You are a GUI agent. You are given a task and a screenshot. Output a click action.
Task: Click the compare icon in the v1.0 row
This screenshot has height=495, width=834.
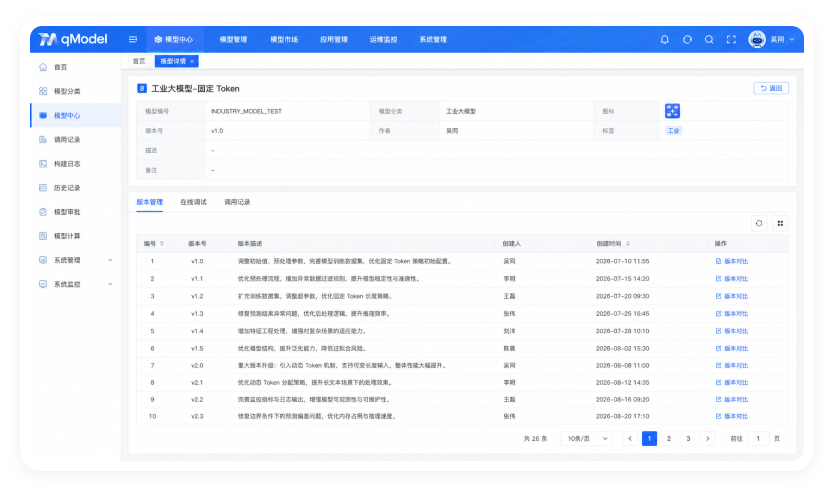(x=718, y=261)
